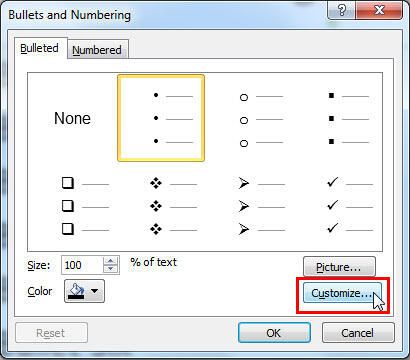The height and width of the screenshot is (360, 410).
Task: Select the checkmark bullet style
Action: coord(338,206)
